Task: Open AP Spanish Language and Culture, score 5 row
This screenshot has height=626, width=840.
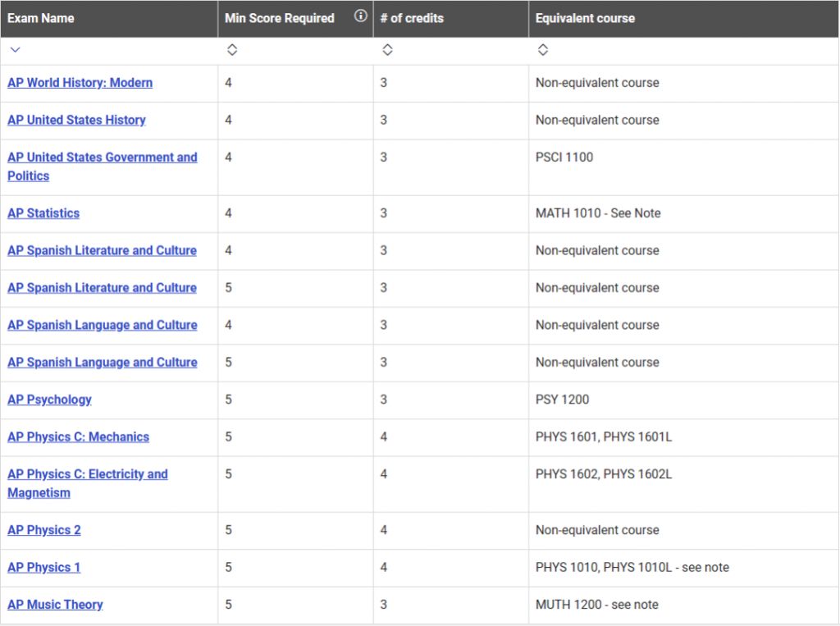Action: click(102, 363)
